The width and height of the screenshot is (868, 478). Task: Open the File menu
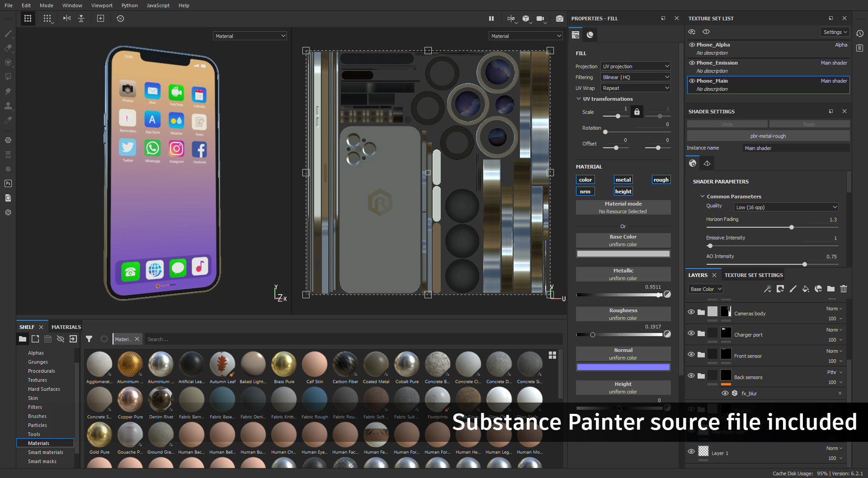click(x=9, y=5)
